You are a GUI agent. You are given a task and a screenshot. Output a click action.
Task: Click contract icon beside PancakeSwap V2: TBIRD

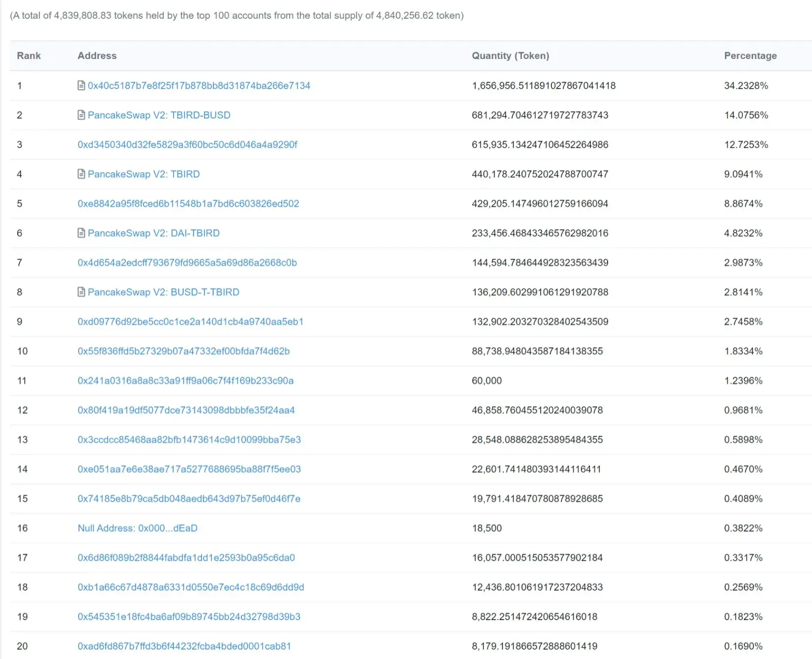pos(82,174)
